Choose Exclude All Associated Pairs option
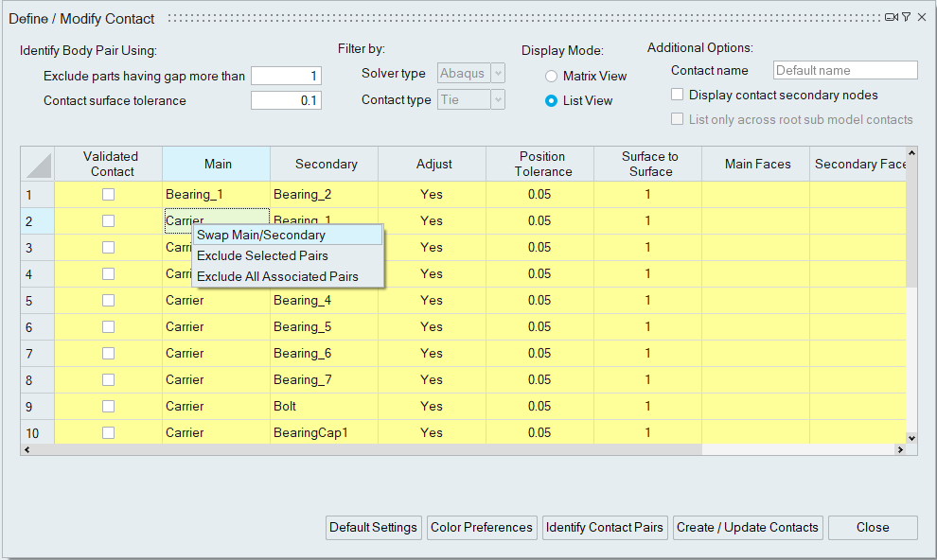Image resolution: width=937 pixels, height=560 pixels. pos(277,277)
